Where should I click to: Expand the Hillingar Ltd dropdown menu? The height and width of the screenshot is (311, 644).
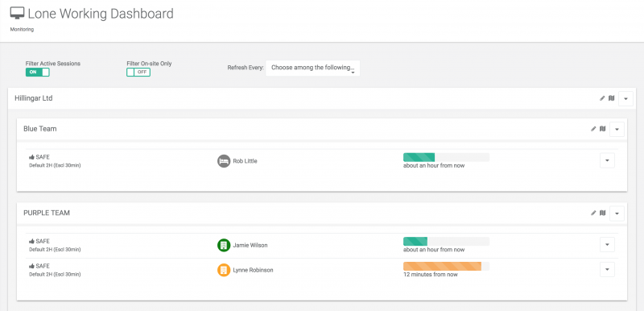625,98
